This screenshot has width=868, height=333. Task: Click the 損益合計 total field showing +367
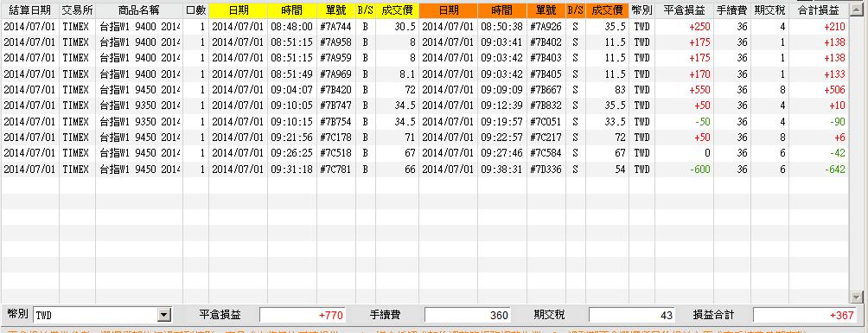(x=805, y=316)
